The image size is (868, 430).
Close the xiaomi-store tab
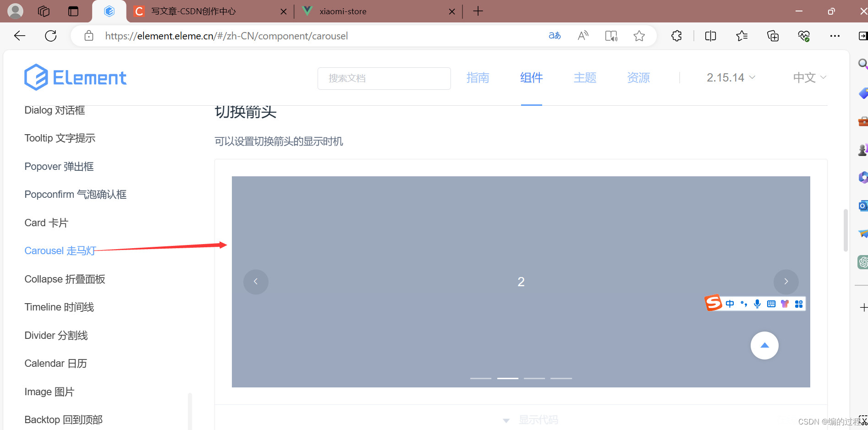pyautogui.click(x=452, y=11)
